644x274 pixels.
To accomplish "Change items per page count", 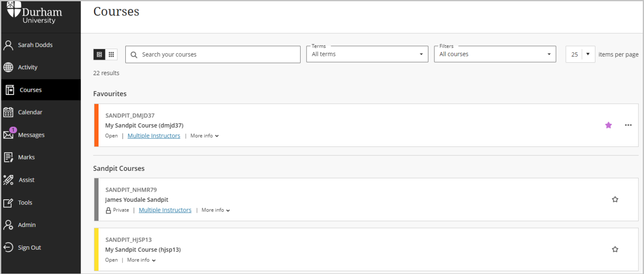I will pos(588,54).
